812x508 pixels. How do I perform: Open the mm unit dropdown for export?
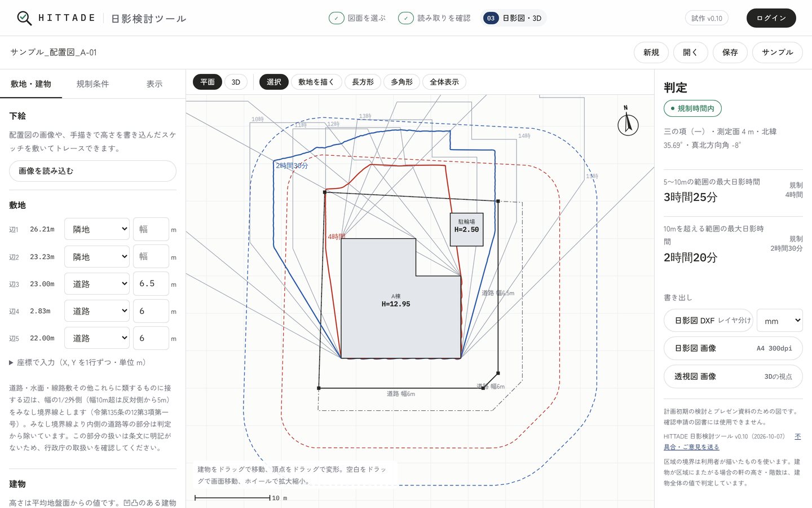click(x=780, y=321)
